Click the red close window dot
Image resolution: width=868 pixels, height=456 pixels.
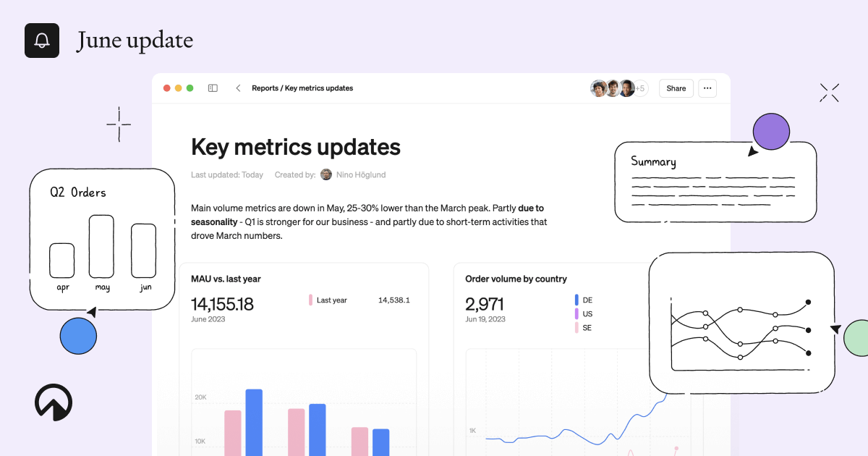166,88
